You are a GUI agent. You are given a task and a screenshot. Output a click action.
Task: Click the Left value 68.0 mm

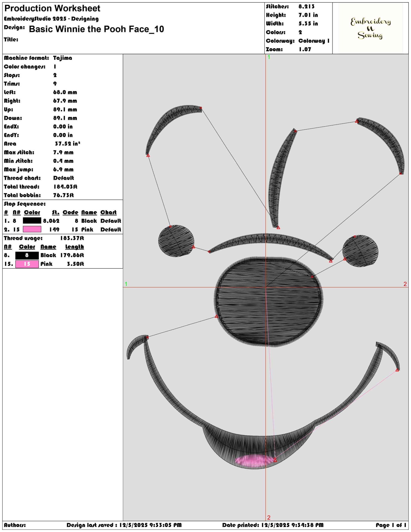(65, 92)
